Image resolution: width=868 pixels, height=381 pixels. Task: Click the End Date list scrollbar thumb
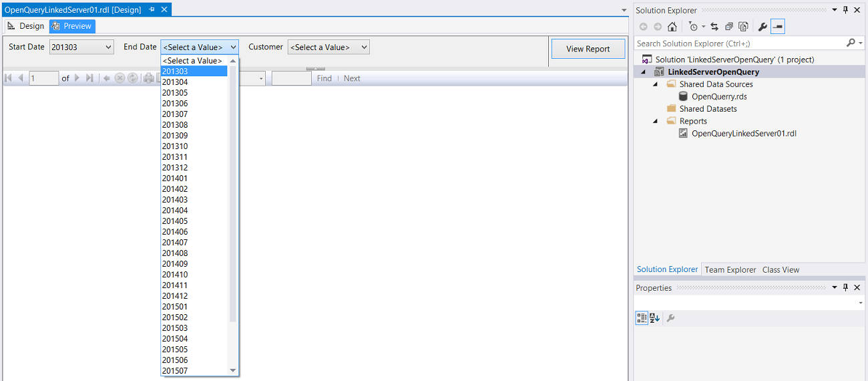point(233,194)
